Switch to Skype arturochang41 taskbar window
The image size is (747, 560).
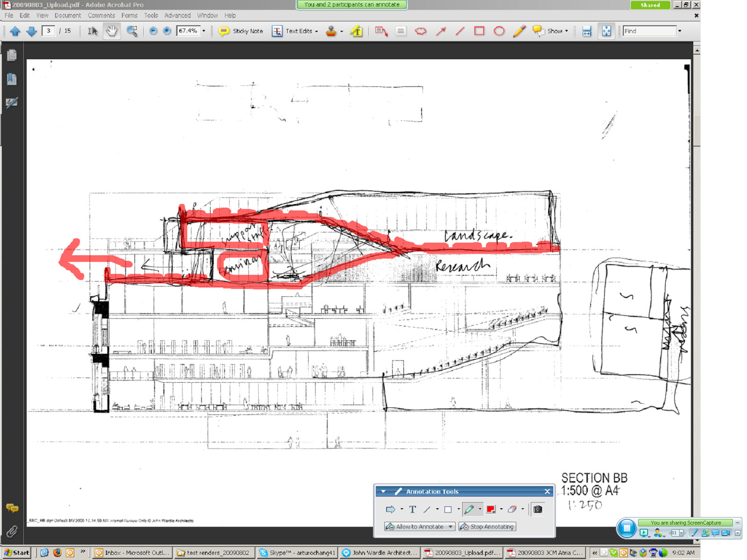pyautogui.click(x=297, y=553)
